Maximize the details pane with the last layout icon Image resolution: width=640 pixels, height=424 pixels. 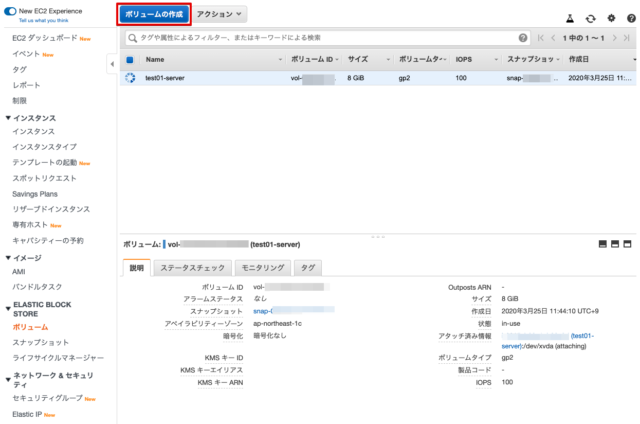[627, 244]
